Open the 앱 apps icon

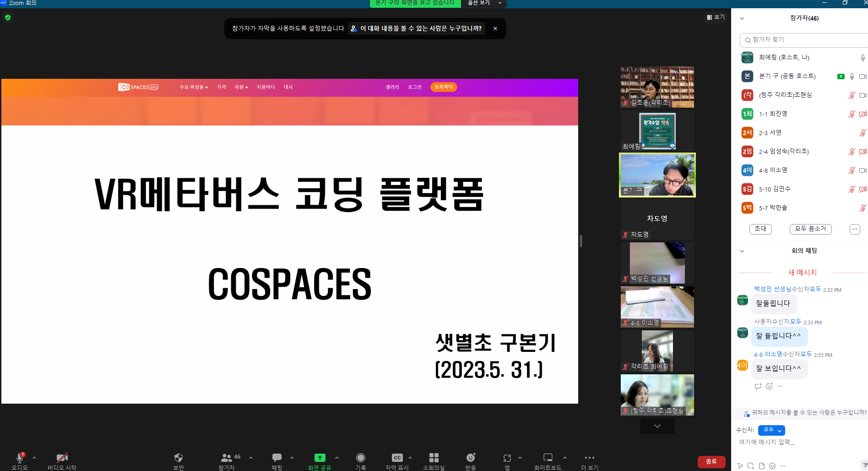[507, 457]
